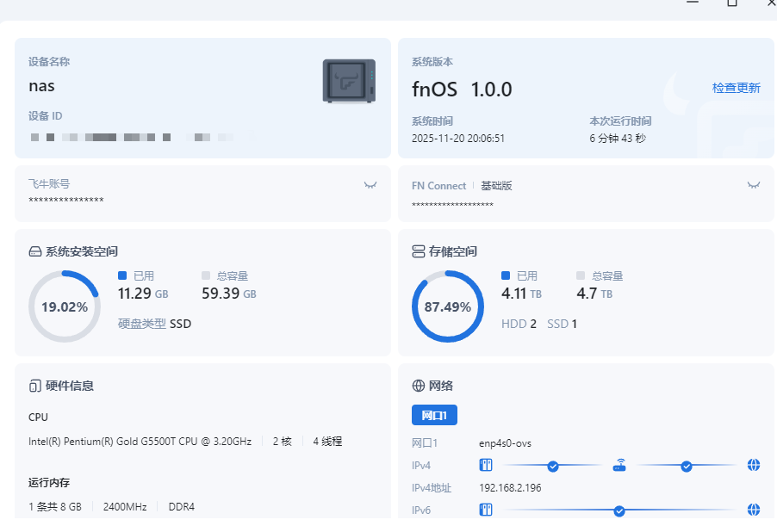Show hidden FN Connect info via eye icon
This screenshot has width=777, height=532.
coord(754,185)
